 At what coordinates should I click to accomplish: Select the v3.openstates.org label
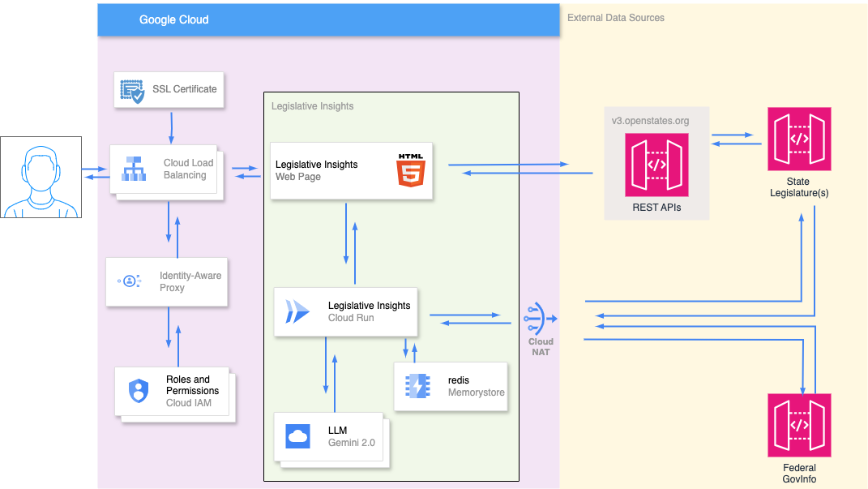[651, 121]
